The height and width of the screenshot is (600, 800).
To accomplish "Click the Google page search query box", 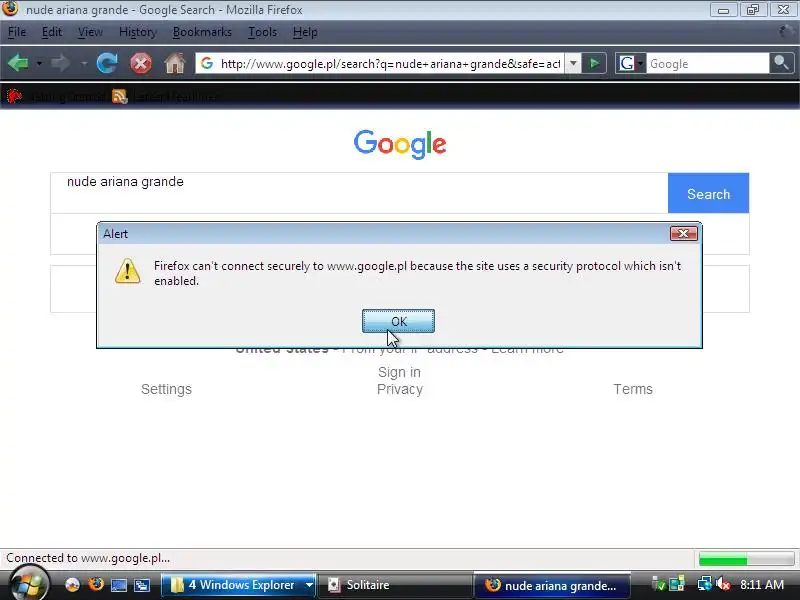I will [x=359, y=193].
